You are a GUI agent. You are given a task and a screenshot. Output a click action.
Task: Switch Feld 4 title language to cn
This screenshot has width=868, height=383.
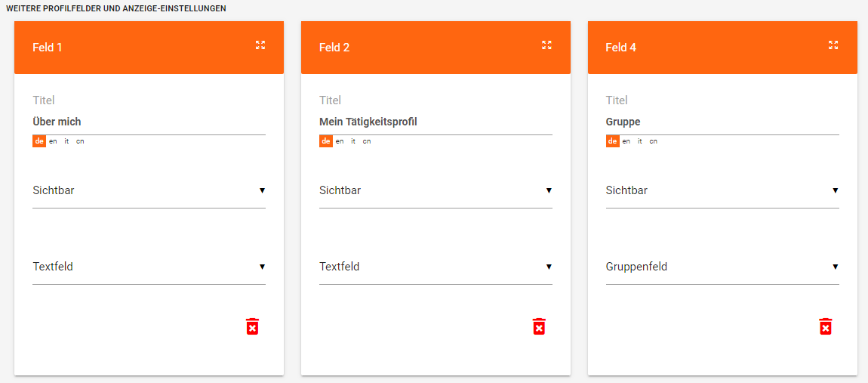pyautogui.click(x=654, y=141)
